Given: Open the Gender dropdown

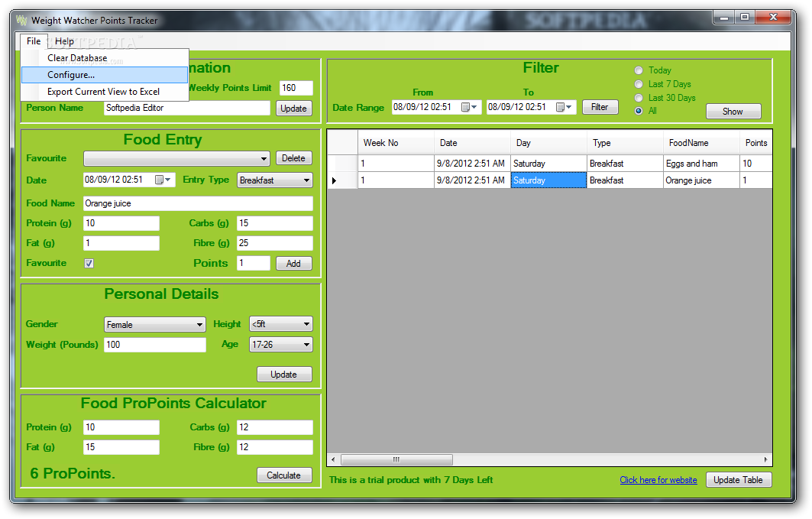Looking at the screenshot, I should [155, 325].
